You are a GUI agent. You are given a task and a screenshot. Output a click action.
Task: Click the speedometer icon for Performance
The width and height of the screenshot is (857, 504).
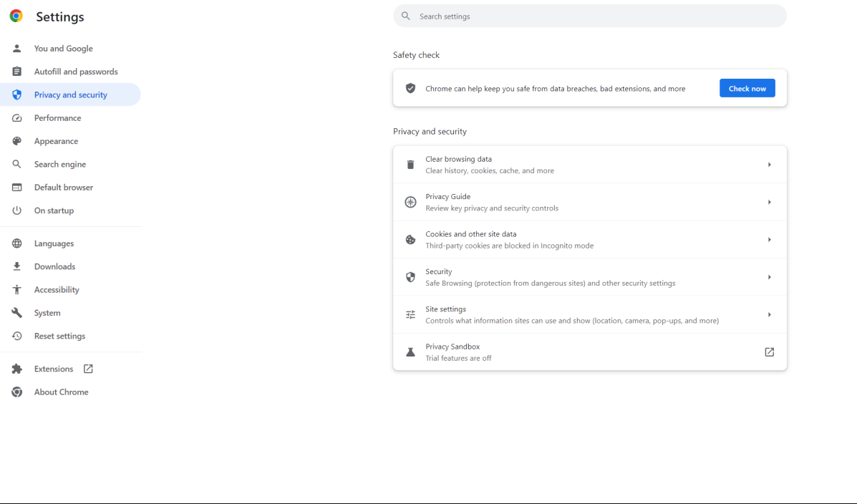pyautogui.click(x=17, y=118)
